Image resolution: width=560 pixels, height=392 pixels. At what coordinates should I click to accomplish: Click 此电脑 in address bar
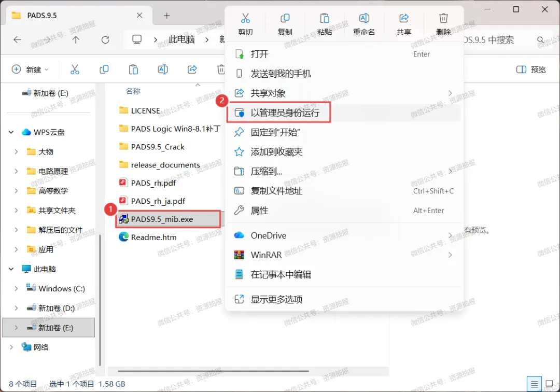(x=181, y=39)
